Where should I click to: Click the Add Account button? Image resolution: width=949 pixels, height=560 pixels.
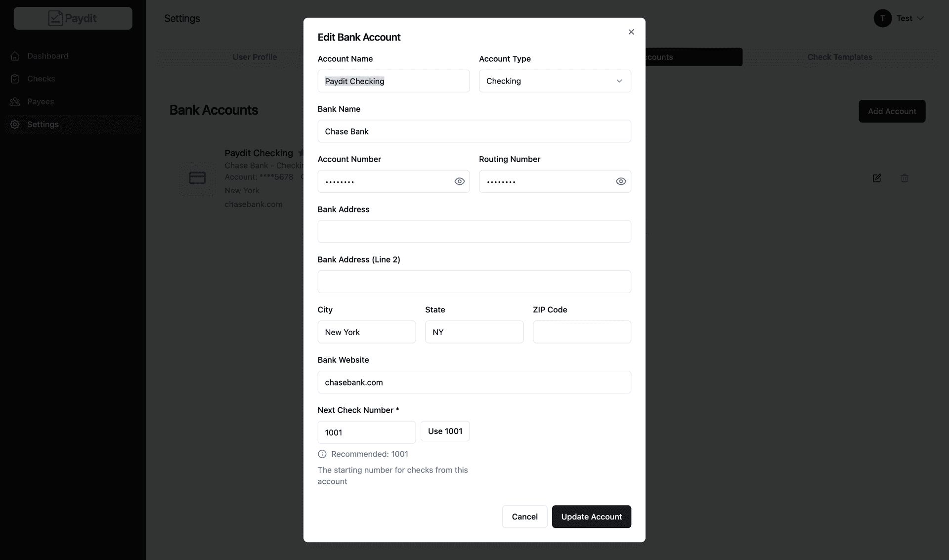892,111
